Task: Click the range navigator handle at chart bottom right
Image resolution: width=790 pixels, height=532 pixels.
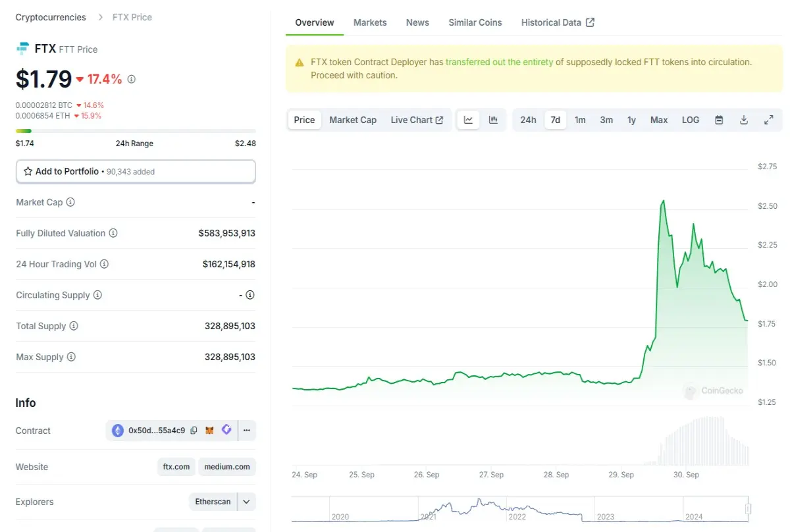Action: pos(748,508)
